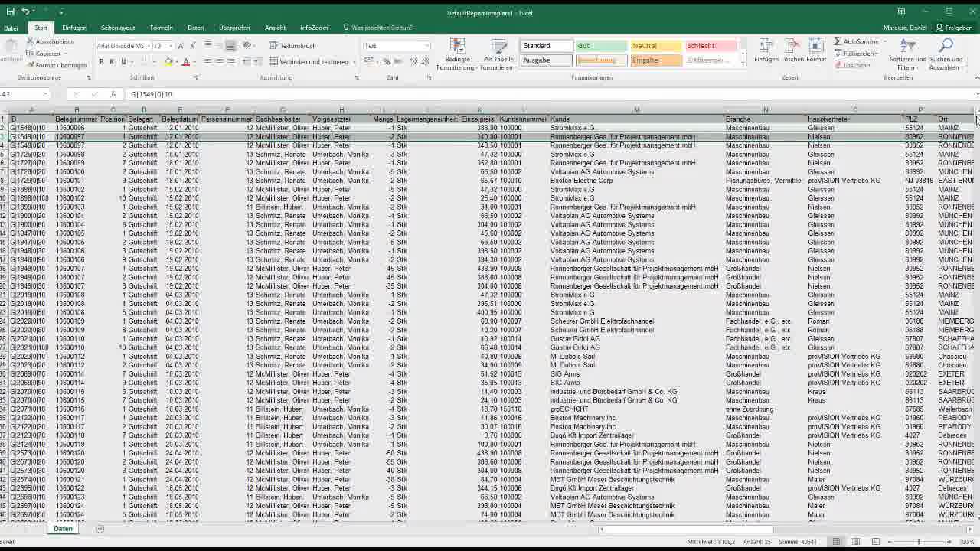Click AutoSumme
The width and height of the screenshot is (980, 551).
coord(856,41)
